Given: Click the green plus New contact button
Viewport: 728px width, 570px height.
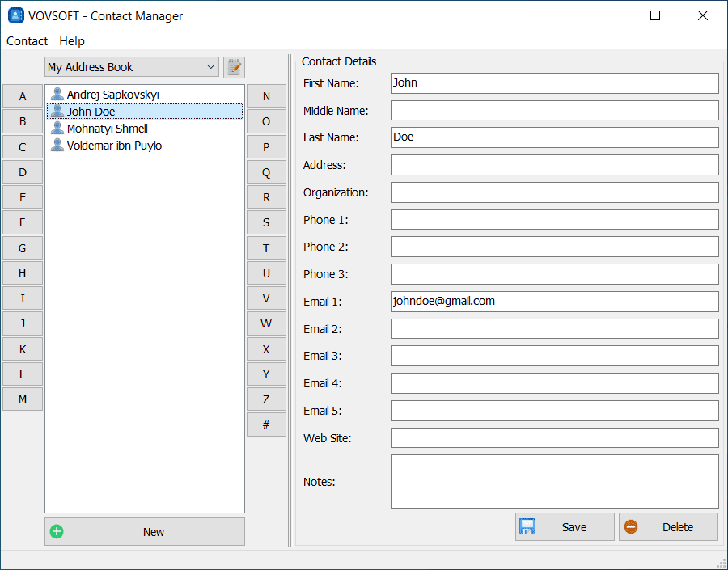Looking at the screenshot, I should (145, 532).
